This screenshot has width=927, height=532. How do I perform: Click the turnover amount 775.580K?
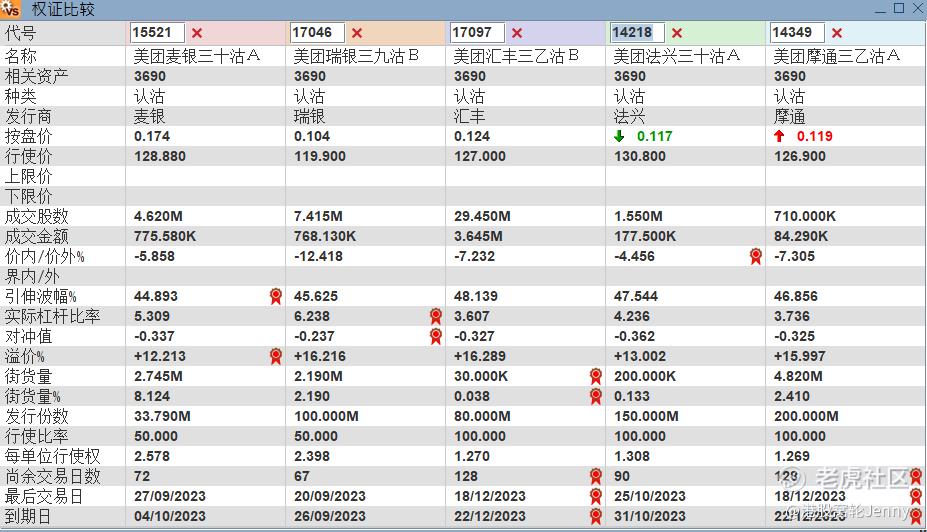pos(165,236)
